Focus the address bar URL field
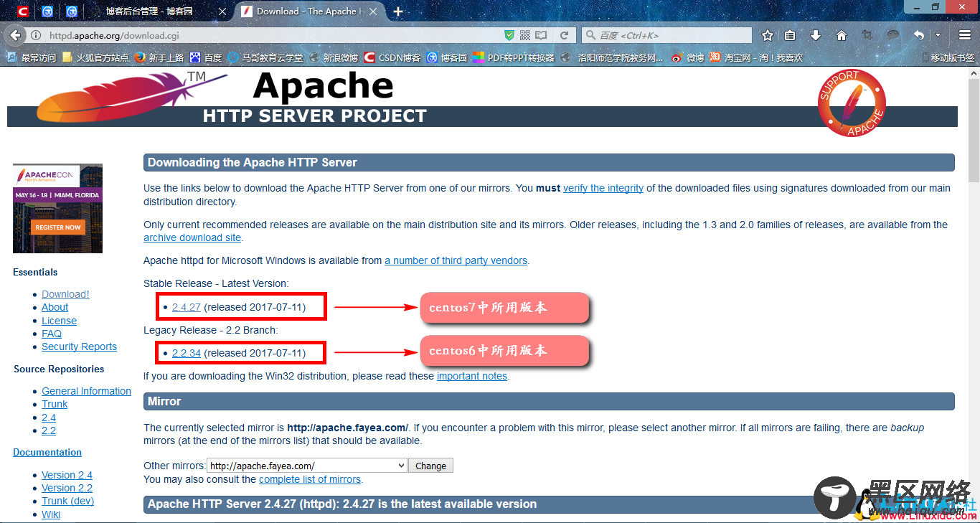 273,35
